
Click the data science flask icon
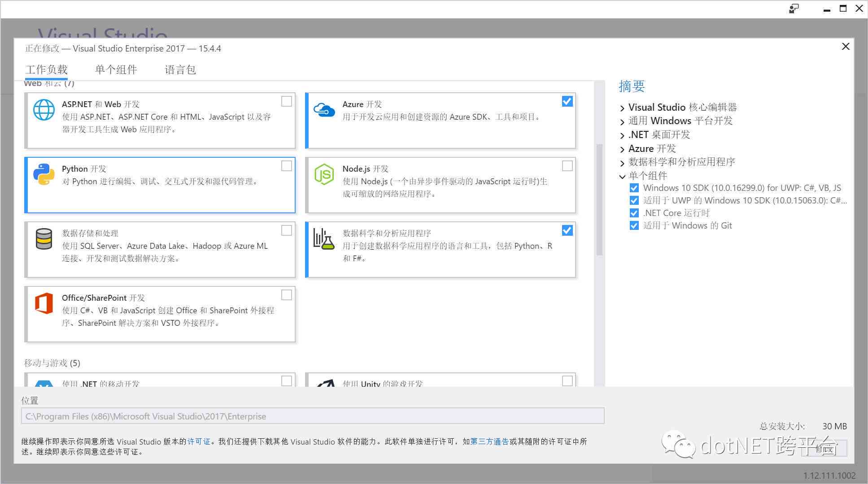(x=324, y=239)
